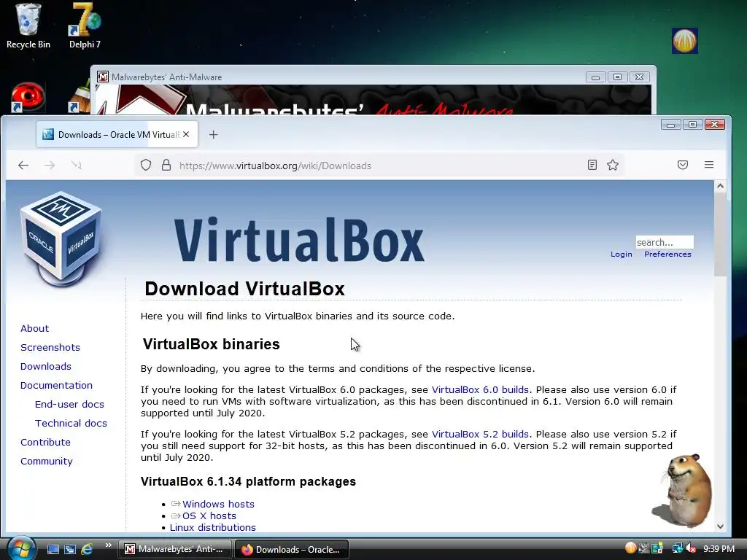Open Community in the sidebar
747x560 pixels.
pyautogui.click(x=46, y=462)
